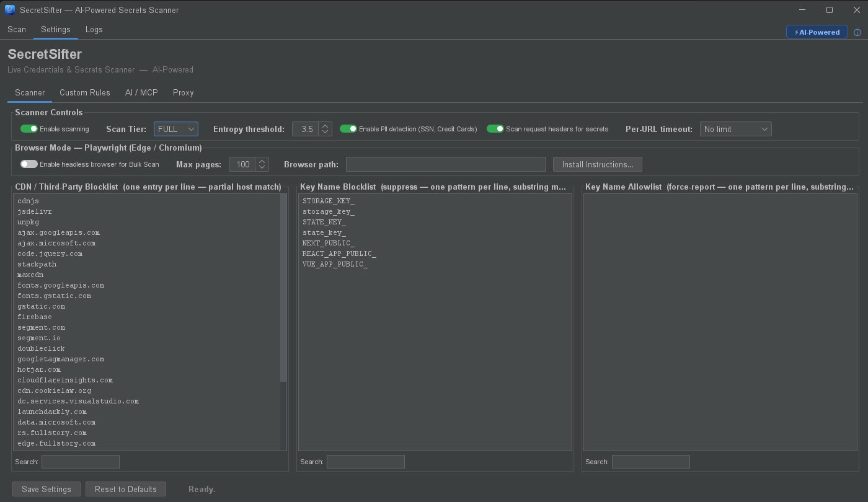The image size is (868, 502).
Task: Click the segment.io entry
Action: (x=39, y=338)
